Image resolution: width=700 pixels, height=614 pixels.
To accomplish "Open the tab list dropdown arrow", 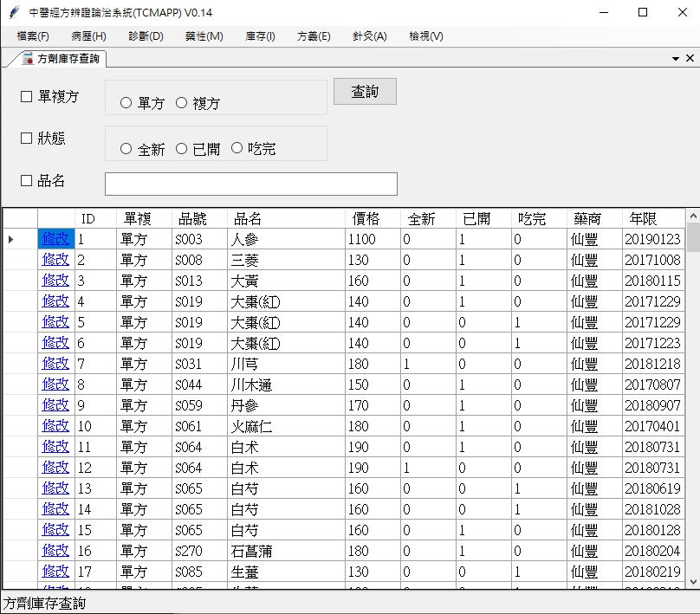I will pyautogui.click(x=676, y=58).
